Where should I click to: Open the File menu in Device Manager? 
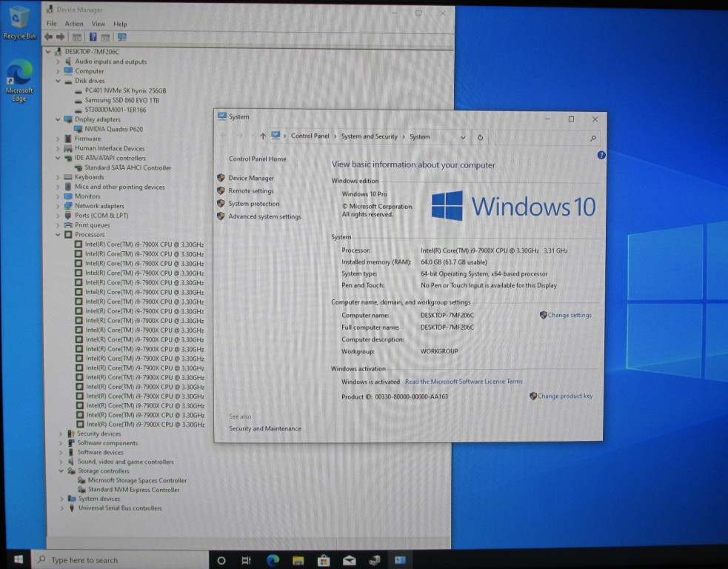click(52, 24)
